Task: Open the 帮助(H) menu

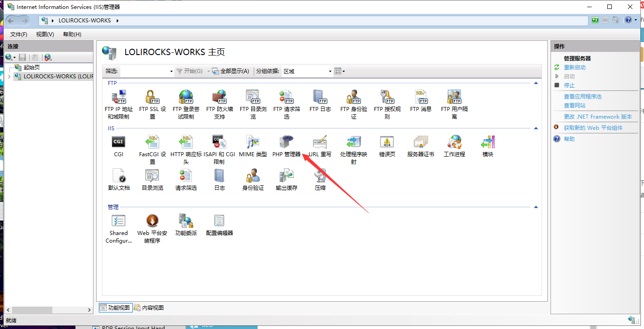Action: click(x=72, y=34)
